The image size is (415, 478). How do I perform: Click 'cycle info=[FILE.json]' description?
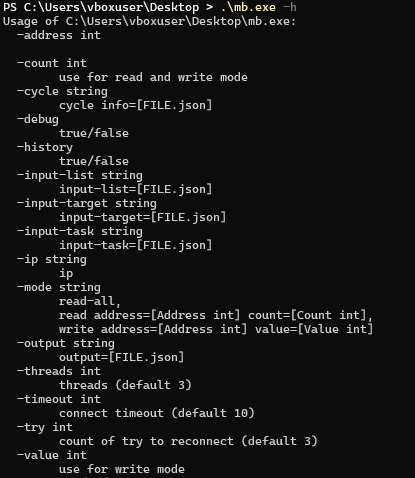point(136,105)
